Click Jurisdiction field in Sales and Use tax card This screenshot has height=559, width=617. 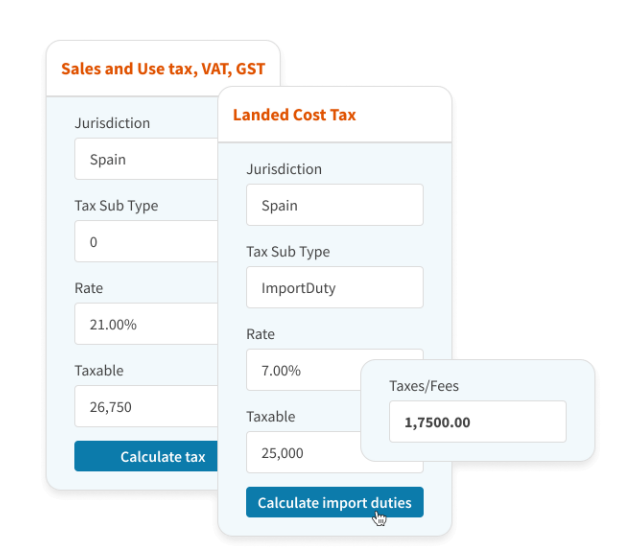[x=146, y=159]
